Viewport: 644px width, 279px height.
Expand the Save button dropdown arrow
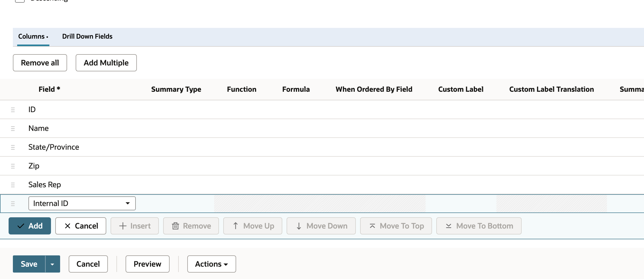tap(53, 264)
